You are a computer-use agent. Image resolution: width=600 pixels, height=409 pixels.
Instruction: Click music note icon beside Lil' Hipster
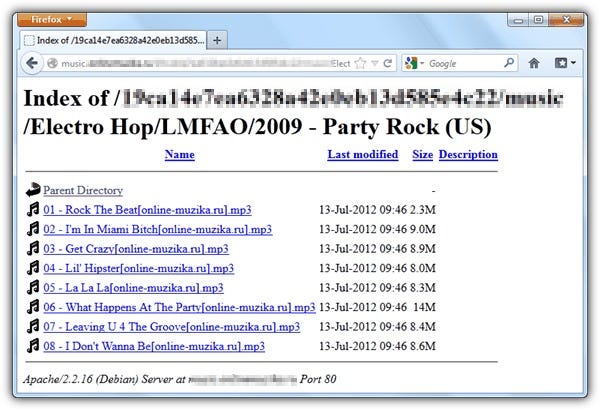pyautogui.click(x=33, y=268)
